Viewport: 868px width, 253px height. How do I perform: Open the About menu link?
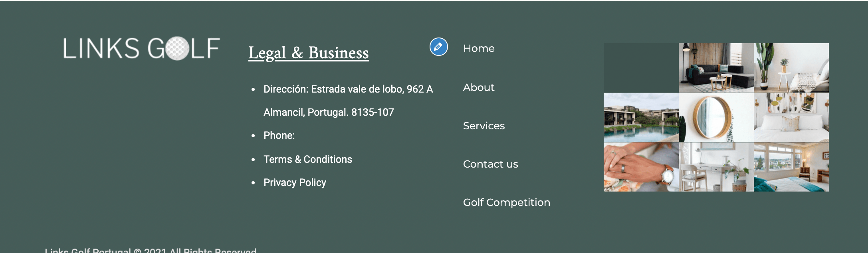(x=479, y=87)
